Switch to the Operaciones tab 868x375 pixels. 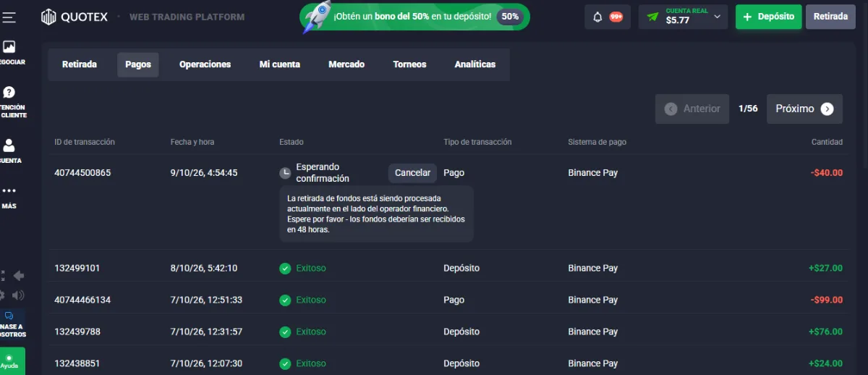[x=205, y=64]
